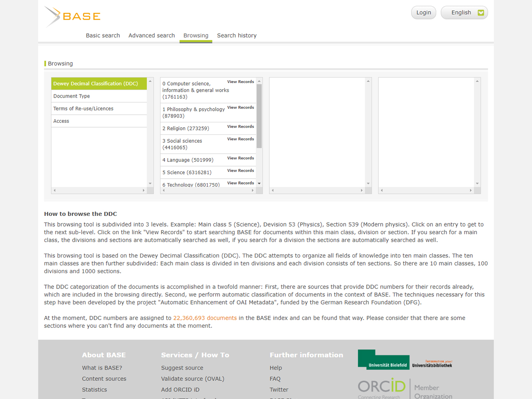This screenshot has width=532, height=399.
Task: View Records for 2 Religion
Action: pyautogui.click(x=240, y=127)
